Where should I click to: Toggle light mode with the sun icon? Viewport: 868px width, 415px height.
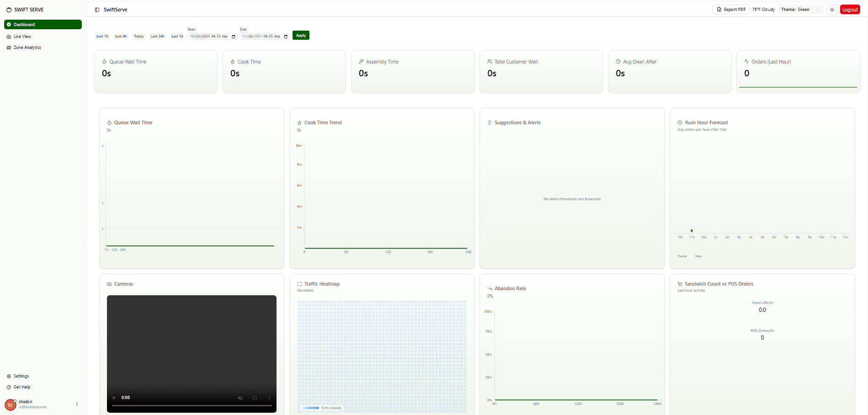coord(831,9)
